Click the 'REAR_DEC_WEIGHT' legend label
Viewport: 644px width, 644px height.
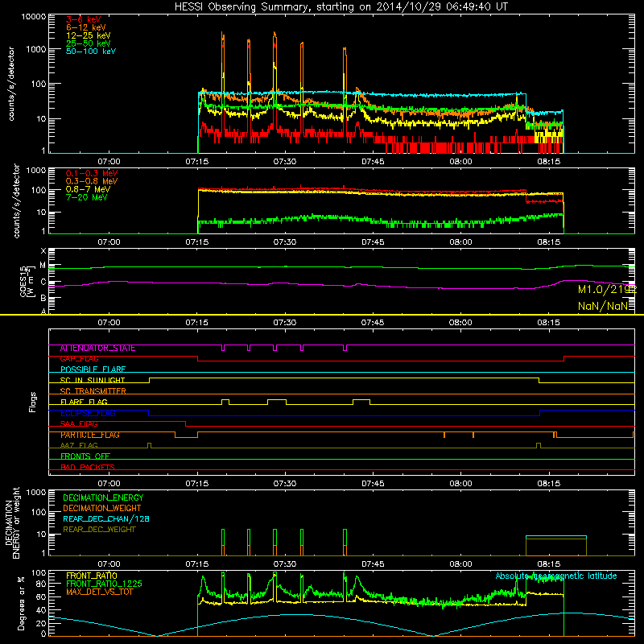pos(99,530)
